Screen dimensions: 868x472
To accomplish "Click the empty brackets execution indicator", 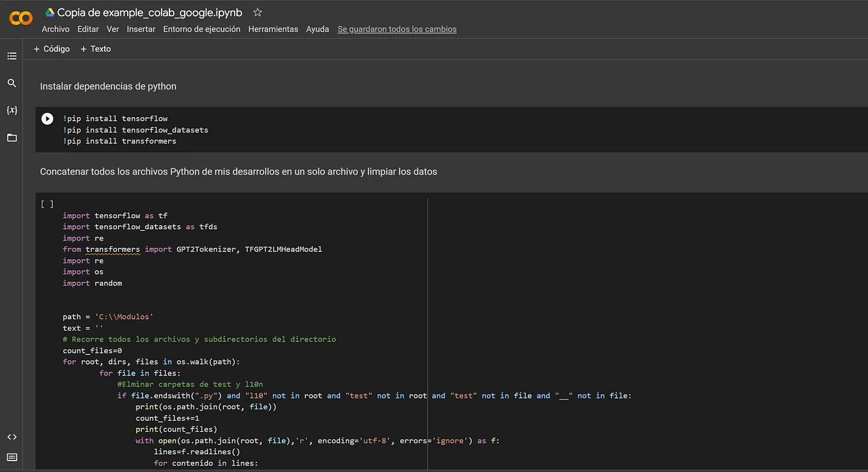I will (47, 204).
